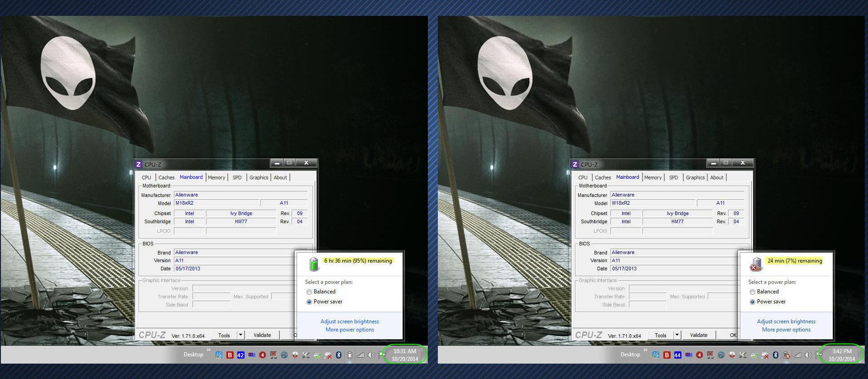Click the 10:31 AM taskbar clock

404,355
